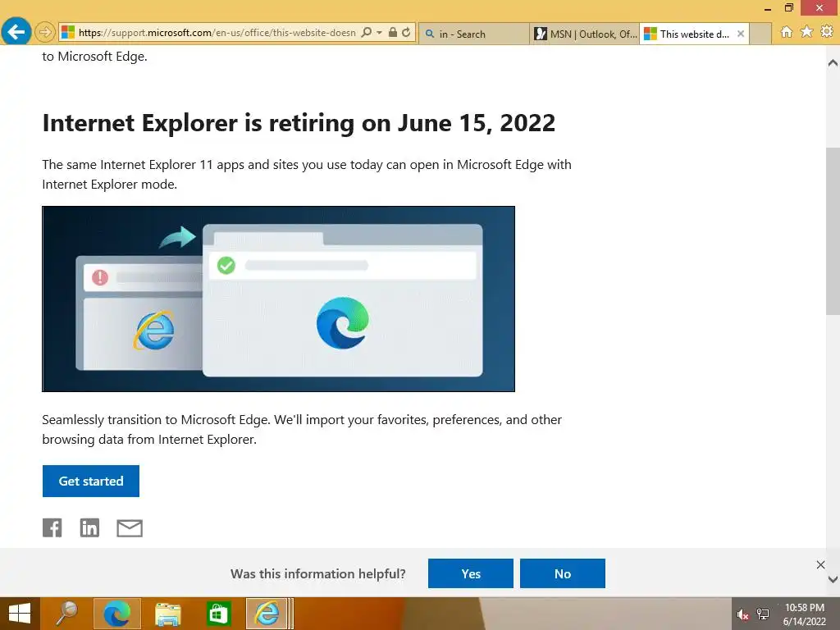The image size is (840, 630).
Task: Minimize the Internet Explorer window
Action: (768, 8)
